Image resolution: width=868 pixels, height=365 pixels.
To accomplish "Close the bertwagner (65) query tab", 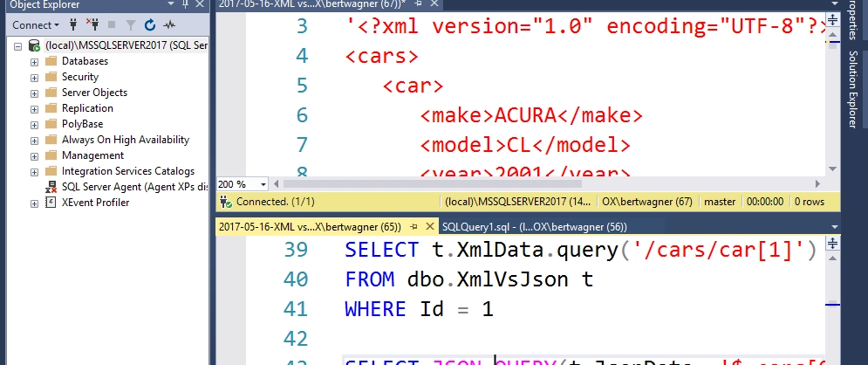I will [429, 226].
